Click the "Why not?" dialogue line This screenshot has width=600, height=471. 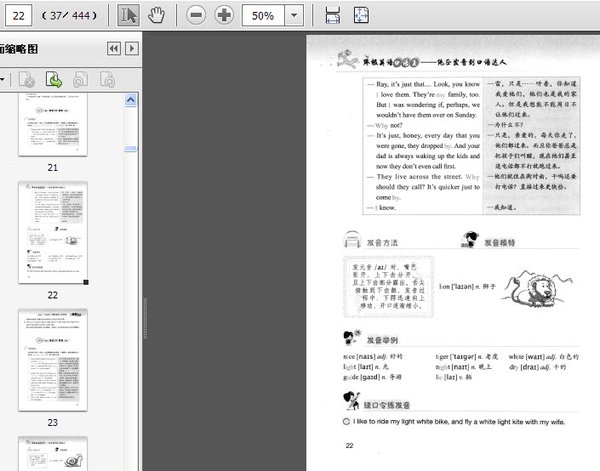(x=385, y=125)
